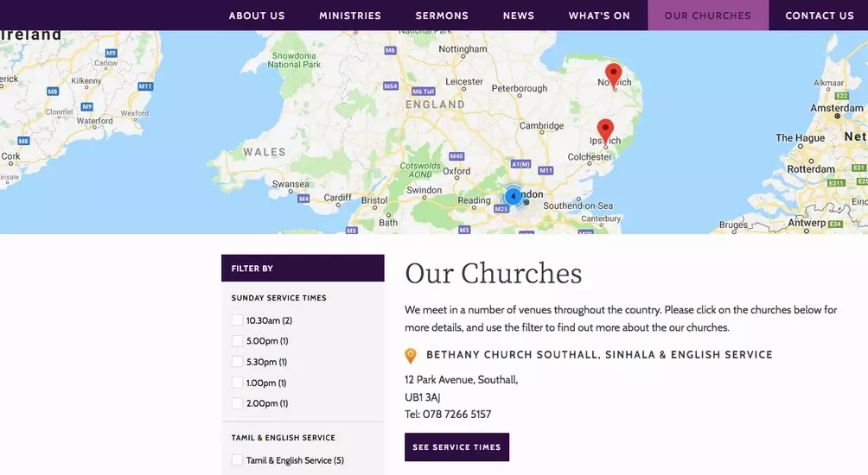The width and height of the screenshot is (868, 475).
Task: Navigate to the News section
Action: 519,16
